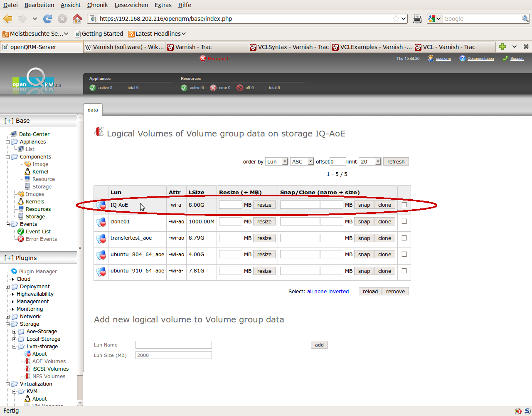Image resolution: width=532 pixels, height=416 pixels.
Task: Tick the checkbox for the IQ-AoE volume
Action: 404,205
